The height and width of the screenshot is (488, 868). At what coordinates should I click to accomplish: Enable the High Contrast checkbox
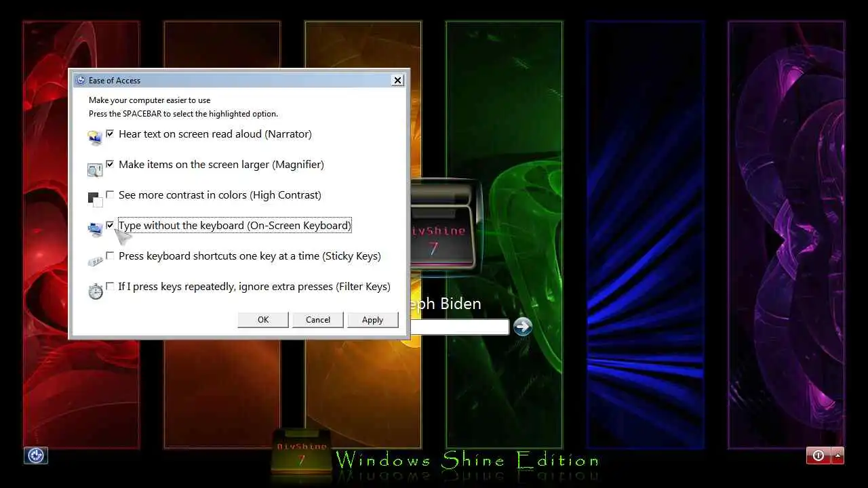110,195
